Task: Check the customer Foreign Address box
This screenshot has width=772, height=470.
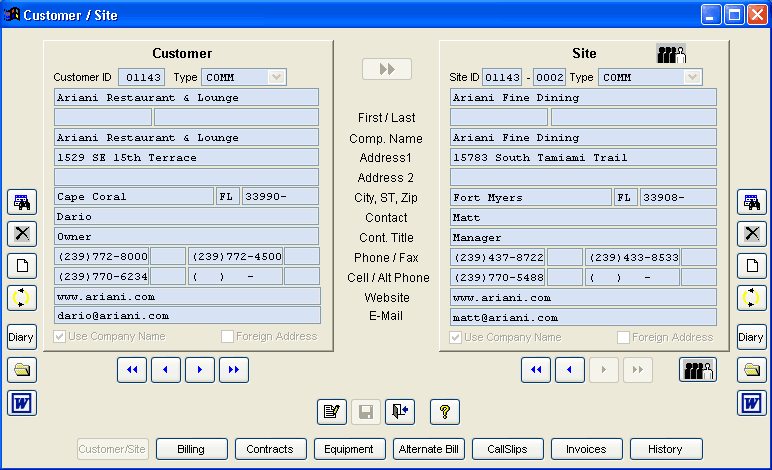Action: [x=227, y=337]
